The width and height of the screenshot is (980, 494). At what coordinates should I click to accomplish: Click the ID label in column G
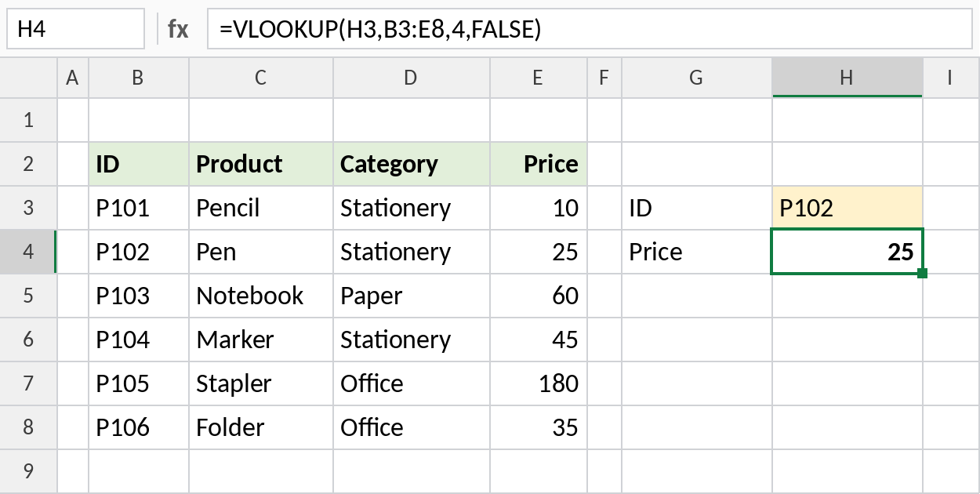click(697, 208)
